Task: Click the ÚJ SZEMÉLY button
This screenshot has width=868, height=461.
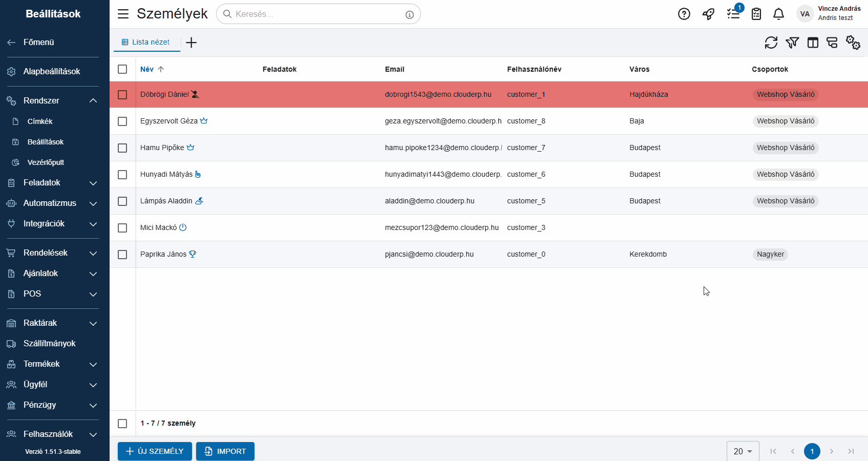Action: click(x=155, y=451)
